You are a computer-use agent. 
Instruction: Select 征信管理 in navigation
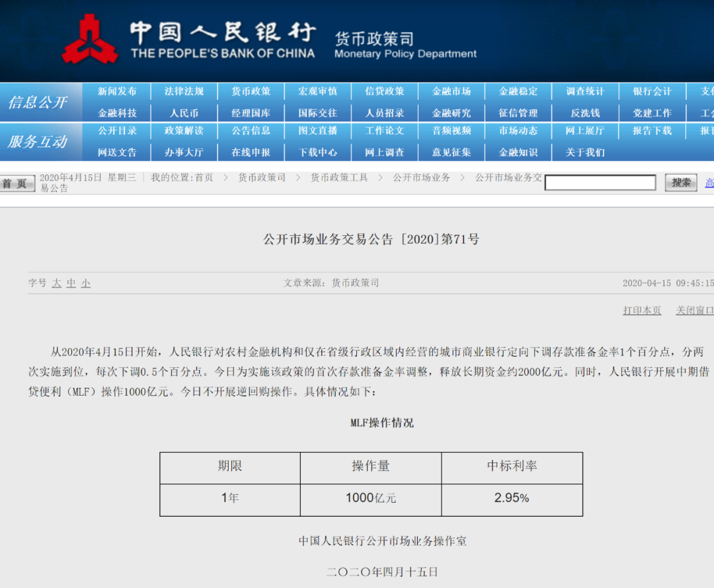click(x=518, y=113)
